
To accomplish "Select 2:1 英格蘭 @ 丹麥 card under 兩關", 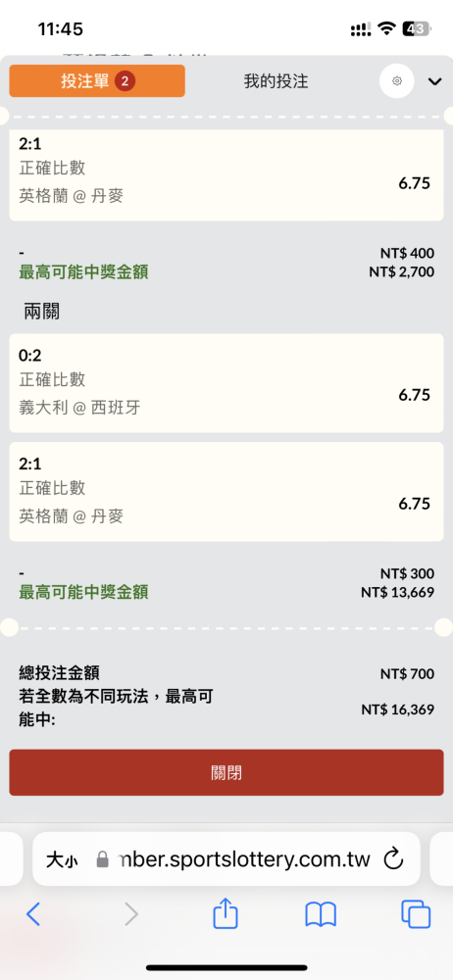I will (226, 492).
